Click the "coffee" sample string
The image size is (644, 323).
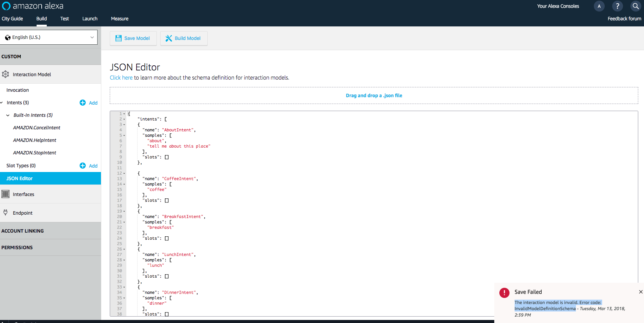[157, 190]
